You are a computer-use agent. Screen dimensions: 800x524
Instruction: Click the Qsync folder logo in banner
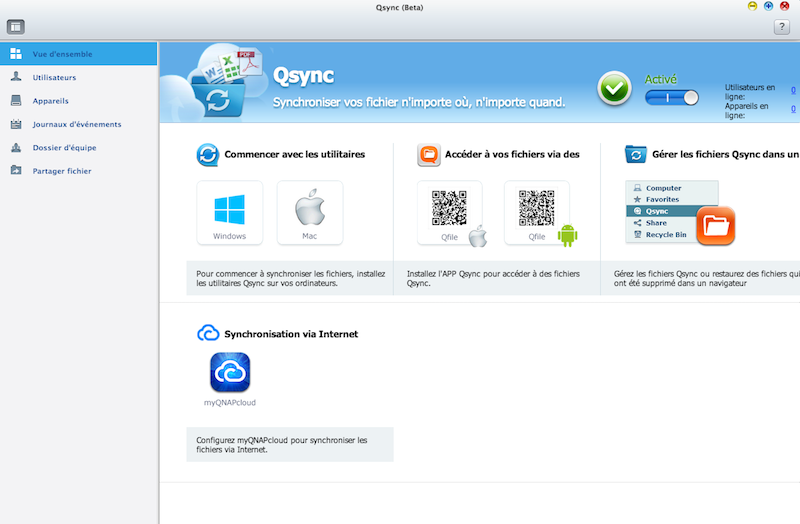(x=218, y=96)
